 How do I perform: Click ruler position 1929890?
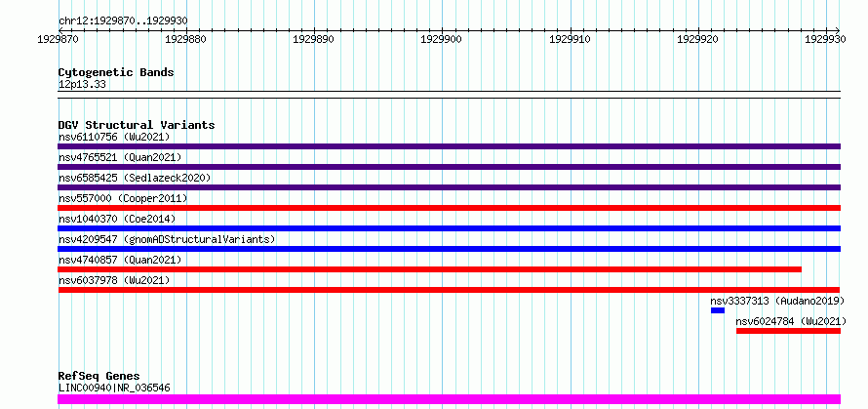point(314,39)
